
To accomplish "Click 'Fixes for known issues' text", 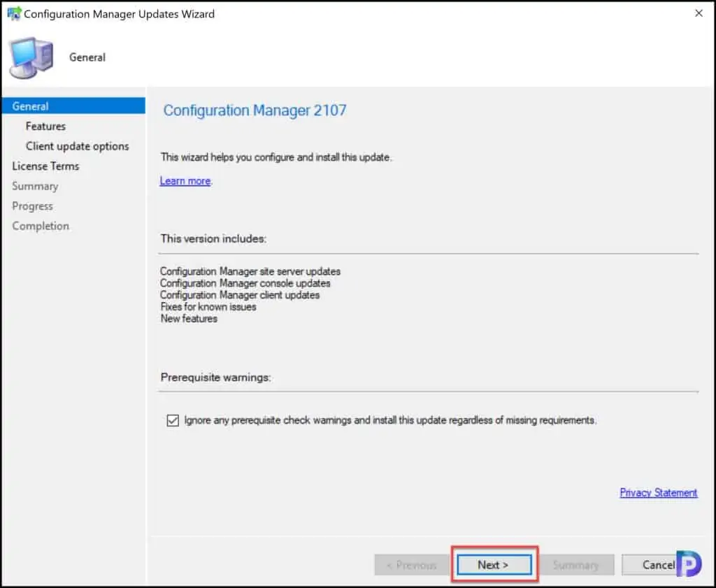I will click(x=208, y=307).
